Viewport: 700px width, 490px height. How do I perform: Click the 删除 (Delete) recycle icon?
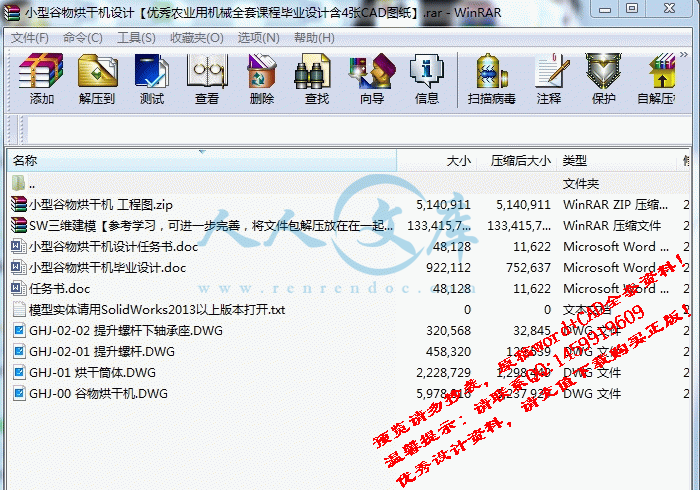click(262, 71)
